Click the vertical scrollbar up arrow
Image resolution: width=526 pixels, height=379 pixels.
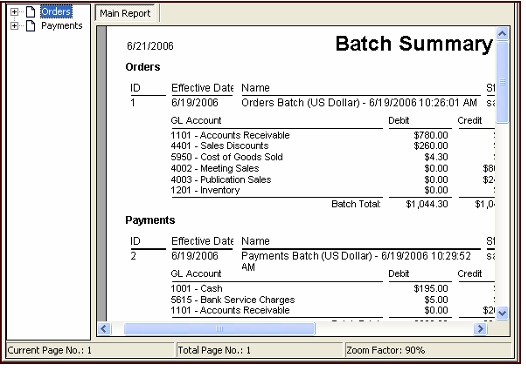pyautogui.click(x=502, y=33)
